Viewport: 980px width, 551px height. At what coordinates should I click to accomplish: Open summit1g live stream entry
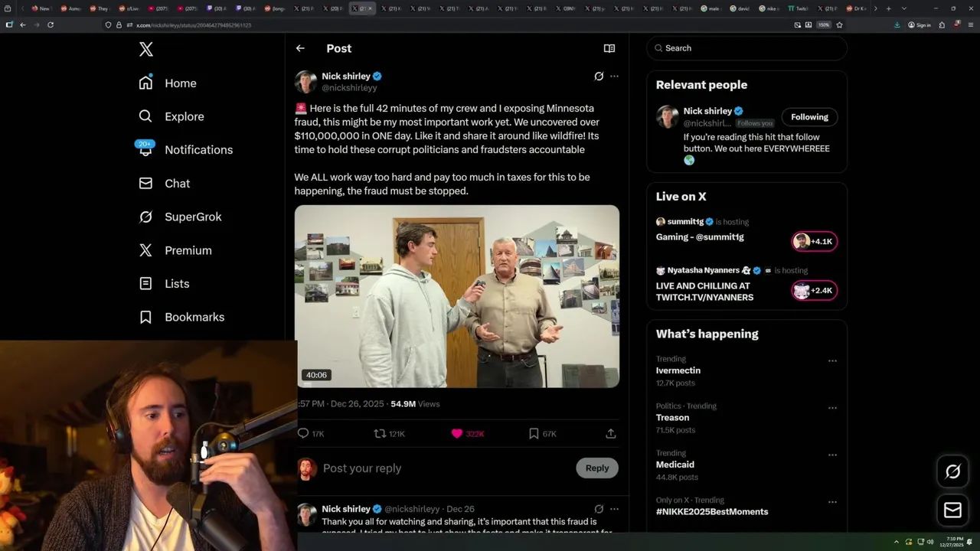point(700,237)
